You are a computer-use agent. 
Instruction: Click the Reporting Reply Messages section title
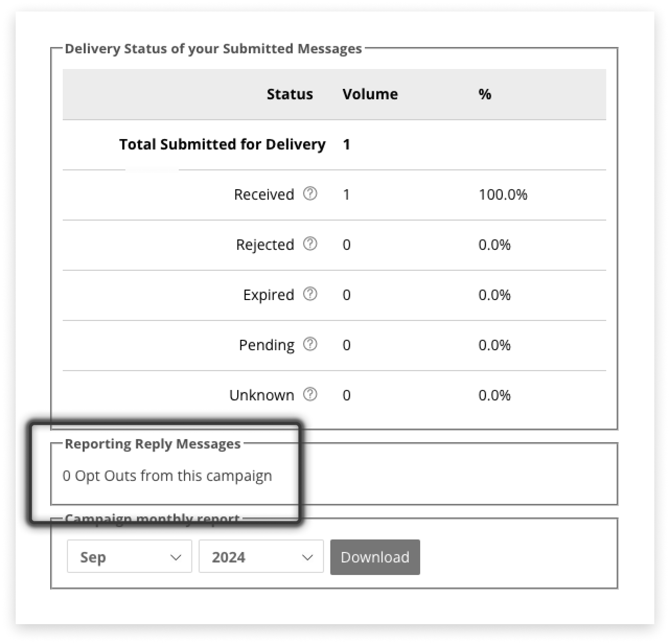153,443
